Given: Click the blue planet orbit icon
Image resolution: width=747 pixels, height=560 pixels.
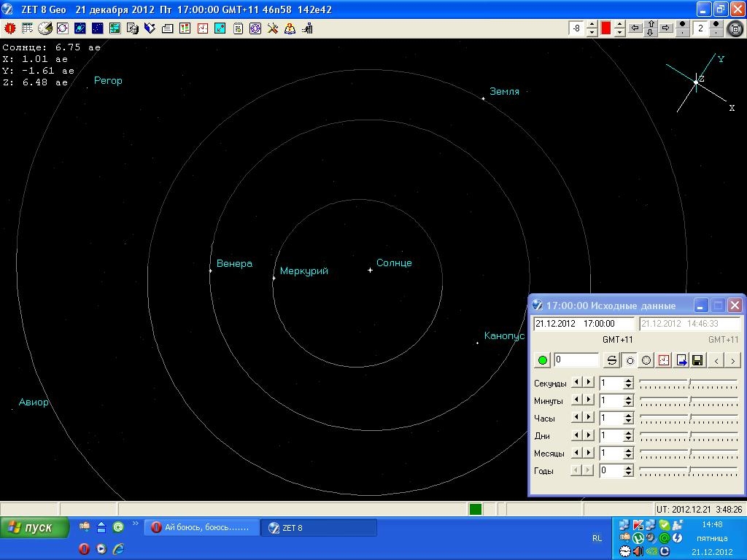Looking at the screenshot, I should [x=80, y=28].
